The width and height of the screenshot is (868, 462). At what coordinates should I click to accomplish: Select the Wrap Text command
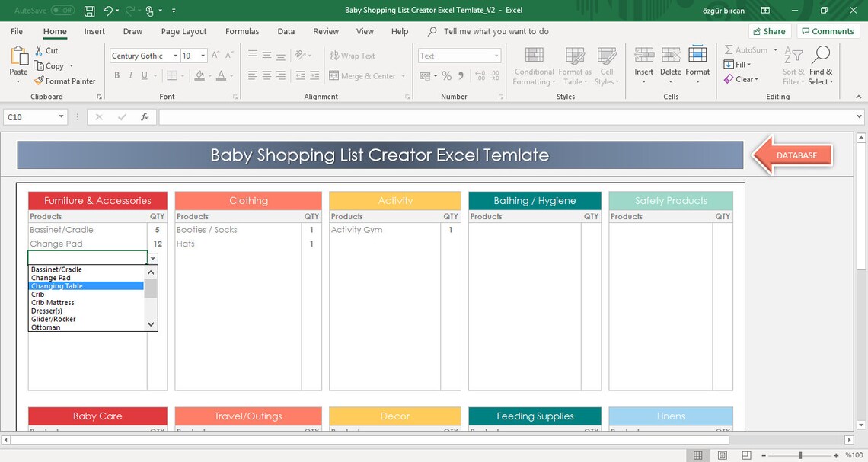[x=353, y=56]
